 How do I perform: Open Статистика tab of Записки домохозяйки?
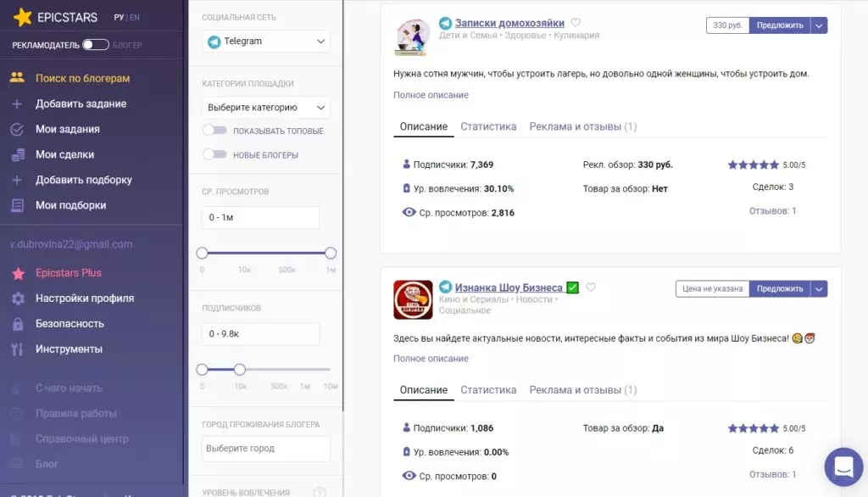coord(488,126)
